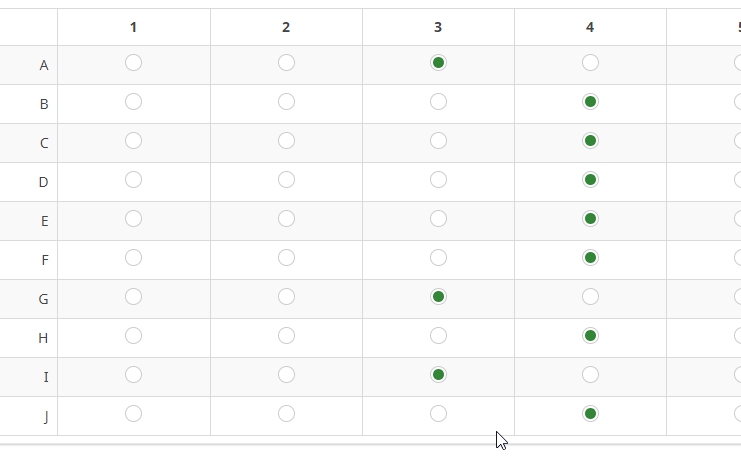Select option 2 for row E

click(x=286, y=219)
